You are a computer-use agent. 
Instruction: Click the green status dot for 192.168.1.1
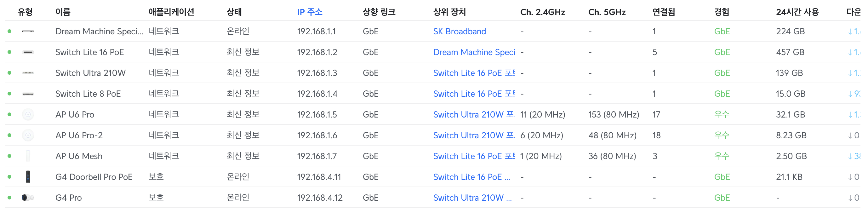click(9, 31)
